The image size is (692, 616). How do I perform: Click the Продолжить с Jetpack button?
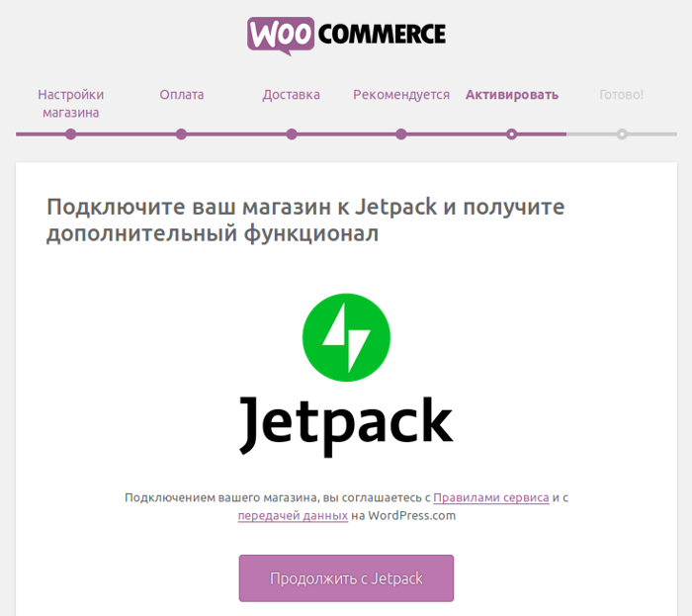tap(346, 578)
